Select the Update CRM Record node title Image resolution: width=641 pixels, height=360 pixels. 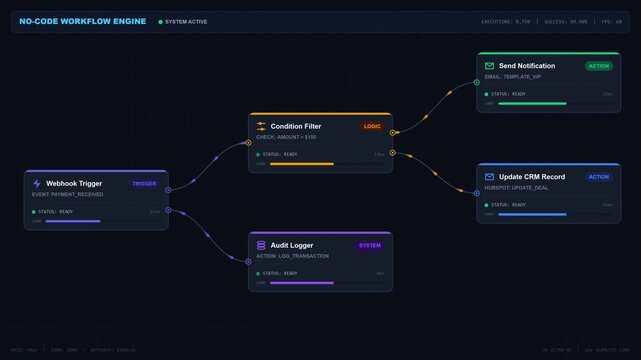532,177
